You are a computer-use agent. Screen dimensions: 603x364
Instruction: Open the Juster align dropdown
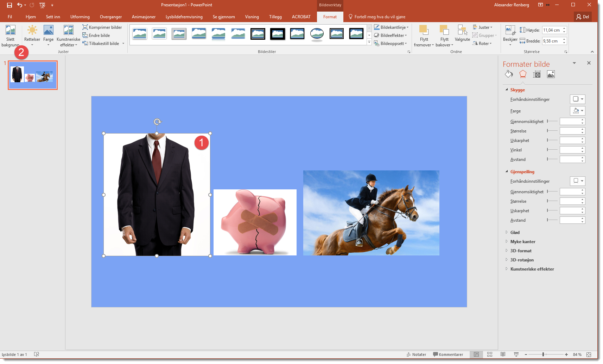pos(482,27)
